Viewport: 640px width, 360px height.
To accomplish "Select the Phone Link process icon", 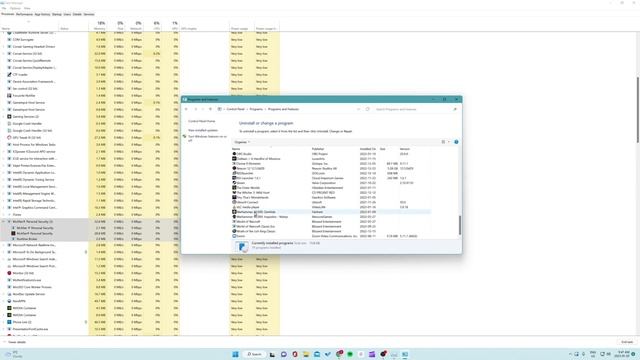I will click(9, 322).
